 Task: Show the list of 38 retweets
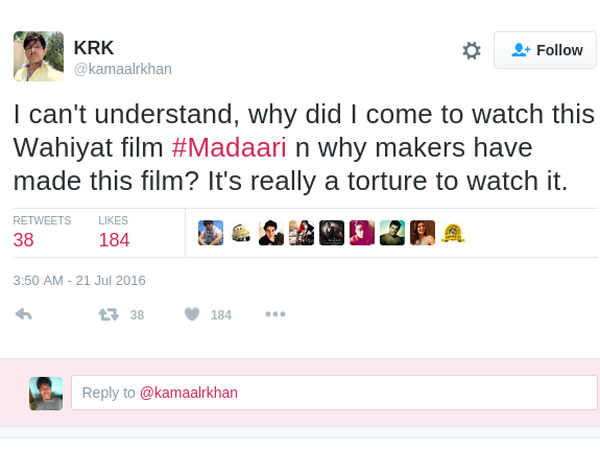click(x=41, y=232)
